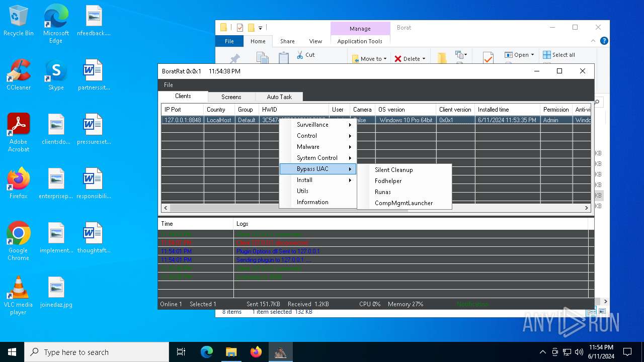Select the Fodhelper option

[405, 181]
